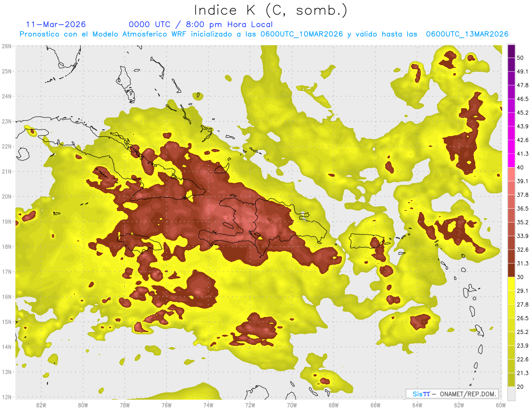Viewport: 532px width, 411px height.
Task: Click the '14N' latitude axis label
Action: pyautogui.click(x=7, y=347)
